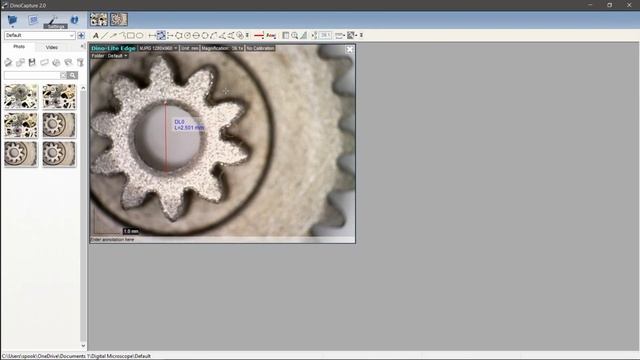Select the Text annotation tool
The width and height of the screenshot is (640, 360).
pyautogui.click(x=96, y=36)
